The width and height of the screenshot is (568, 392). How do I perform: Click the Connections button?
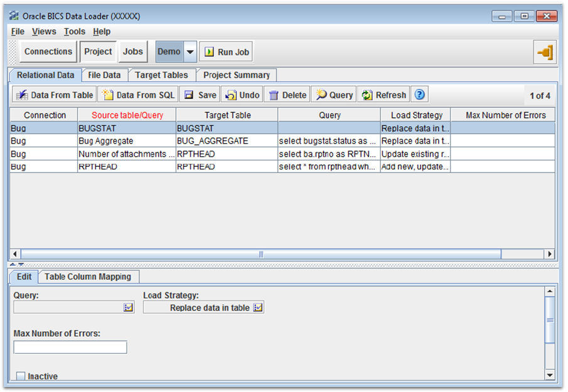click(x=48, y=51)
